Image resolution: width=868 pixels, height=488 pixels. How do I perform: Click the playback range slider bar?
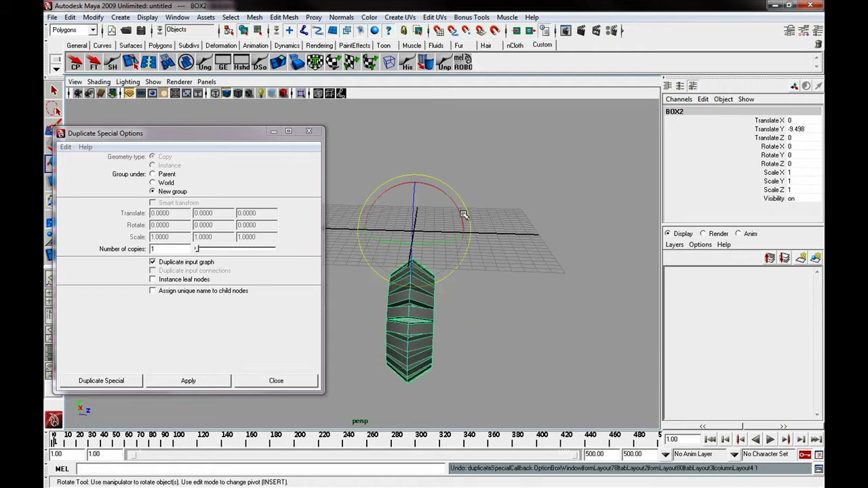353,454
